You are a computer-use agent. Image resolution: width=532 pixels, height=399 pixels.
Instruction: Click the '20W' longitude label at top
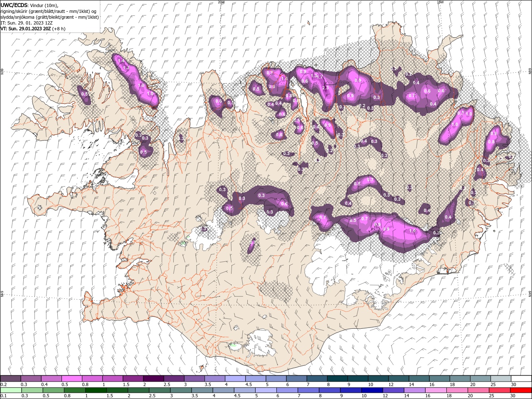[221, 2]
